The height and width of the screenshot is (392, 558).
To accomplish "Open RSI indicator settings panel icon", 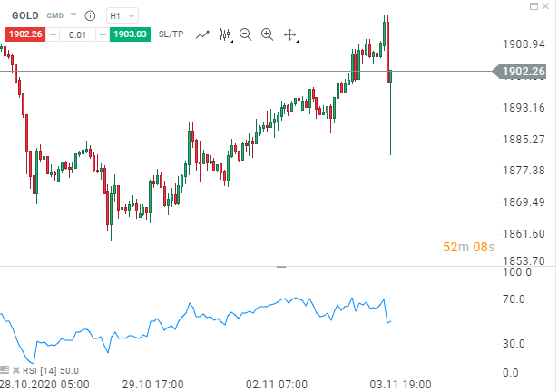I will (x=5, y=370).
